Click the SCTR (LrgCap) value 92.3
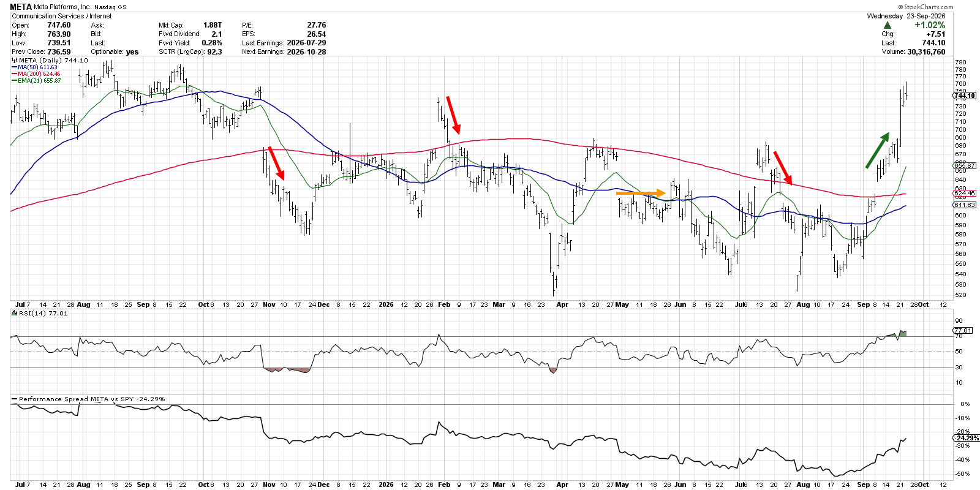This screenshot has height=490, width=980. tap(214, 52)
